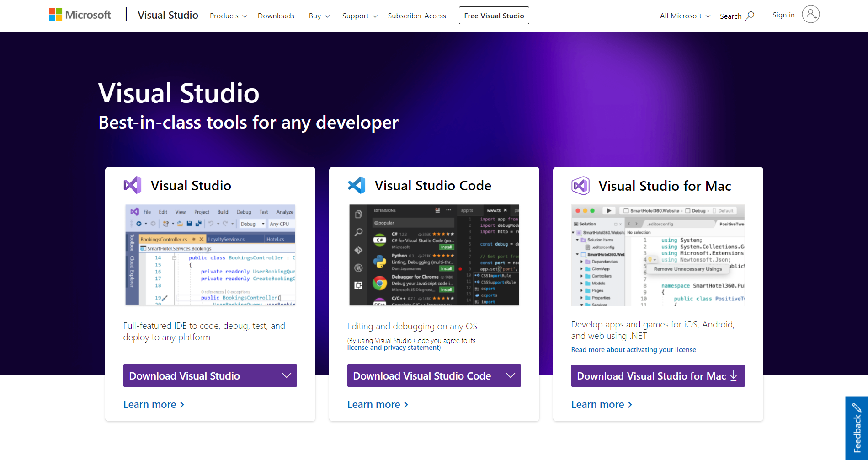Open Learn more under Visual Studio Code card
Viewport: 868px width, 461px height.
[x=378, y=405]
